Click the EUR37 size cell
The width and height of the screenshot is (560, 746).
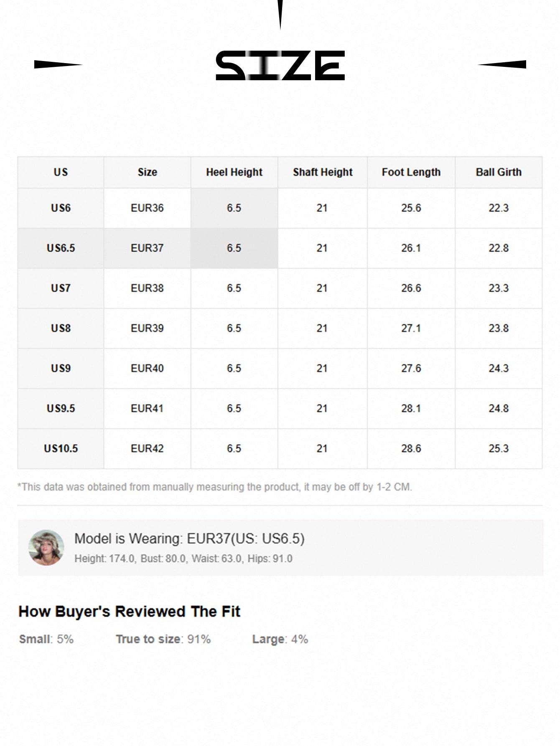click(x=147, y=248)
